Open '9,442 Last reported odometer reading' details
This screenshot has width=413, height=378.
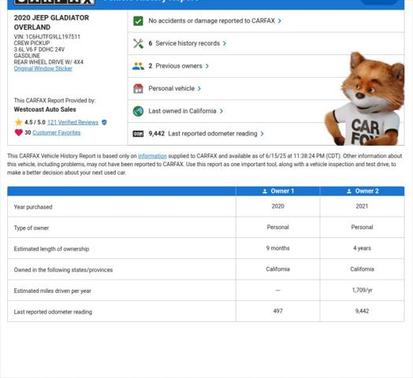click(266, 134)
